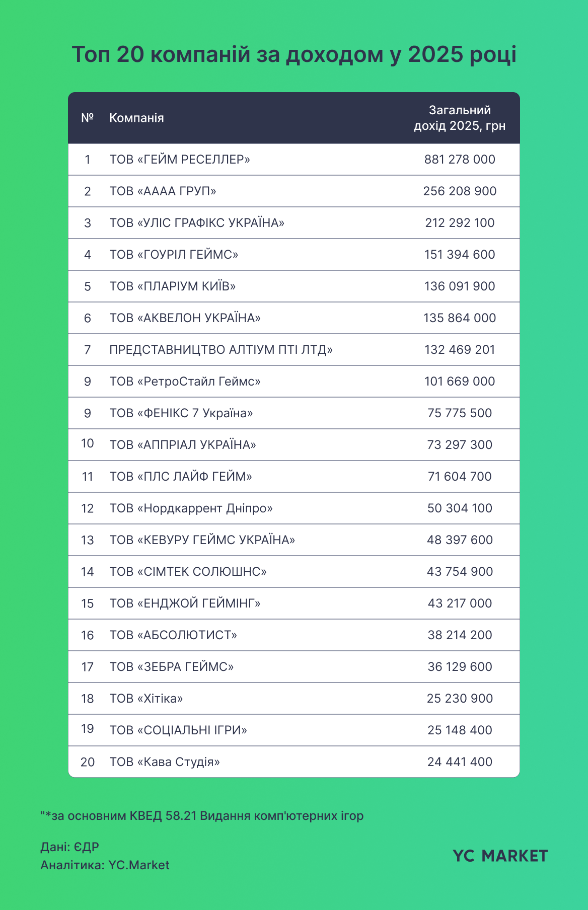The width and height of the screenshot is (588, 910).
Task: Click the № column header
Action: pos(88,118)
